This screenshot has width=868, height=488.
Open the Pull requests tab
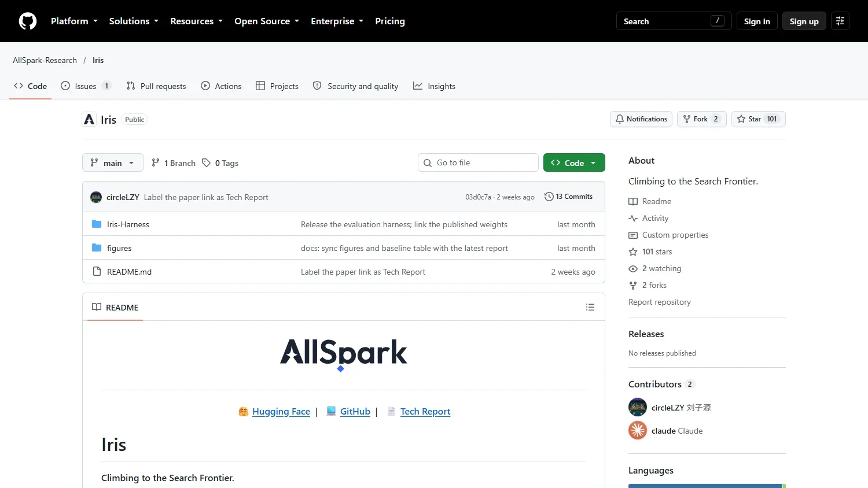[156, 86]
